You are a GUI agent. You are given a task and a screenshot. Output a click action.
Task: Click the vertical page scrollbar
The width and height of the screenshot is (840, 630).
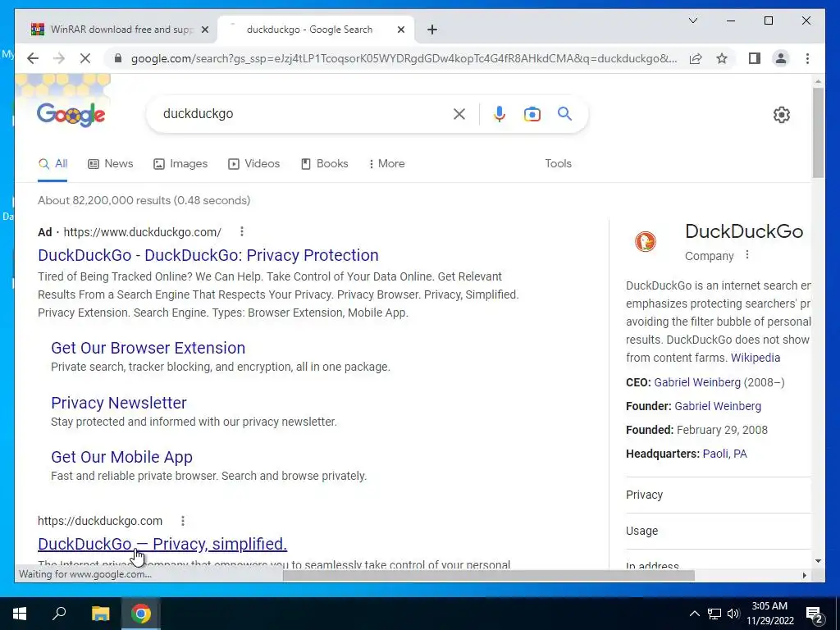(818, 133)
